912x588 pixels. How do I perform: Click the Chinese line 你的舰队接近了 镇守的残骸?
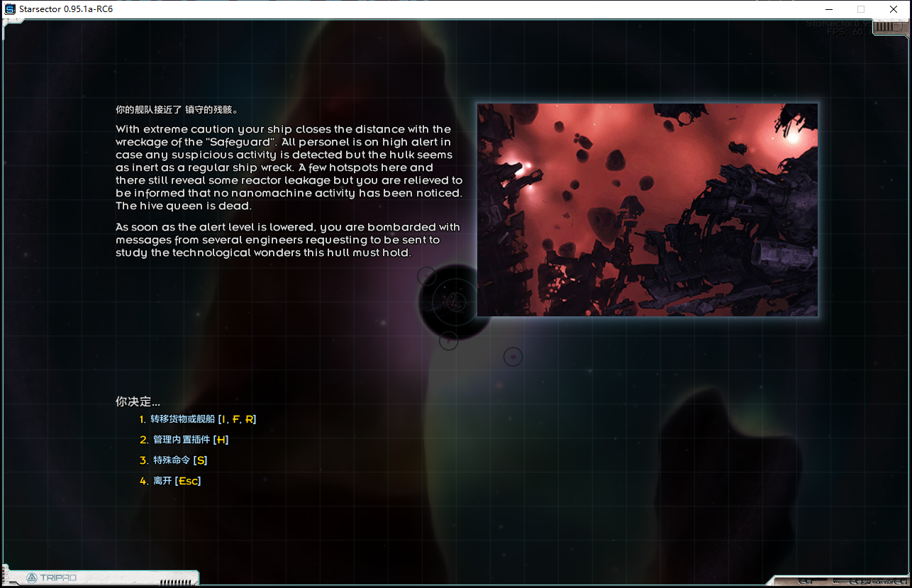point(177,110)
